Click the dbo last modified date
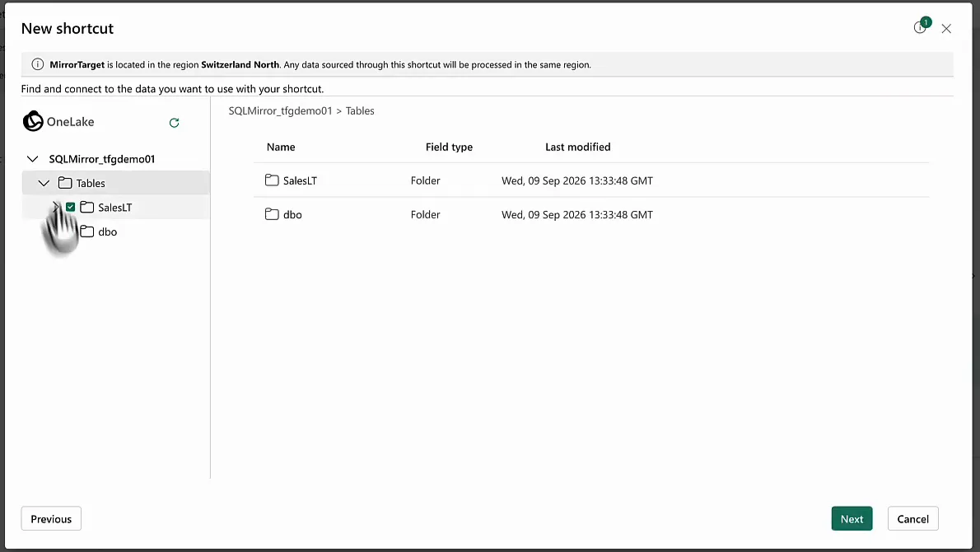 click(576, 214)
